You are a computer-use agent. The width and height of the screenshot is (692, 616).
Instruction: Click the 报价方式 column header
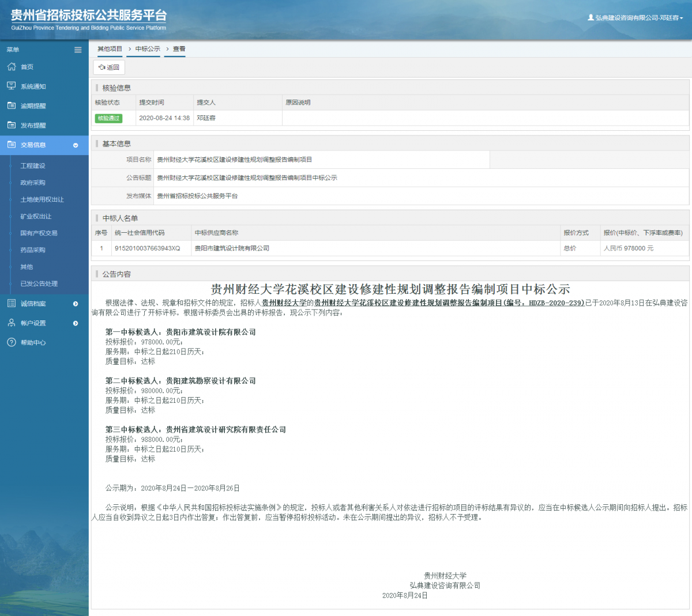(x=576, y=233)
